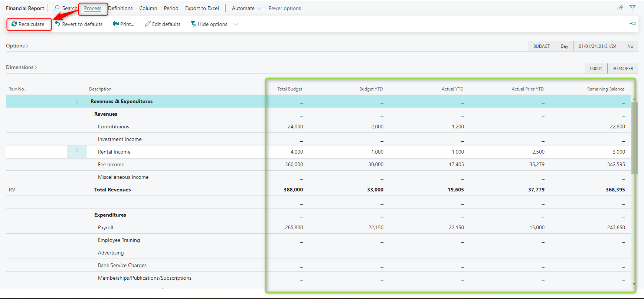
Task: Click the share icon at top right
Action: (620, 8)
